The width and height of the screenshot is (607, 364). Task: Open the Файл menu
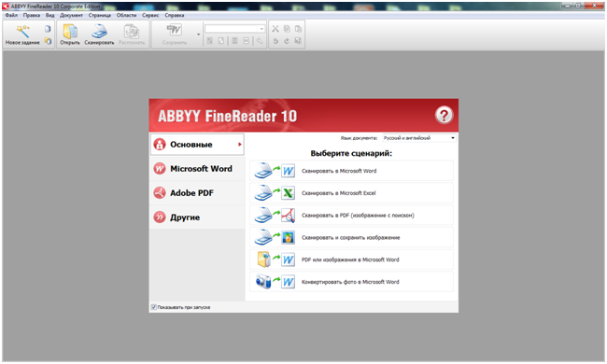click(x=11, y=16)
